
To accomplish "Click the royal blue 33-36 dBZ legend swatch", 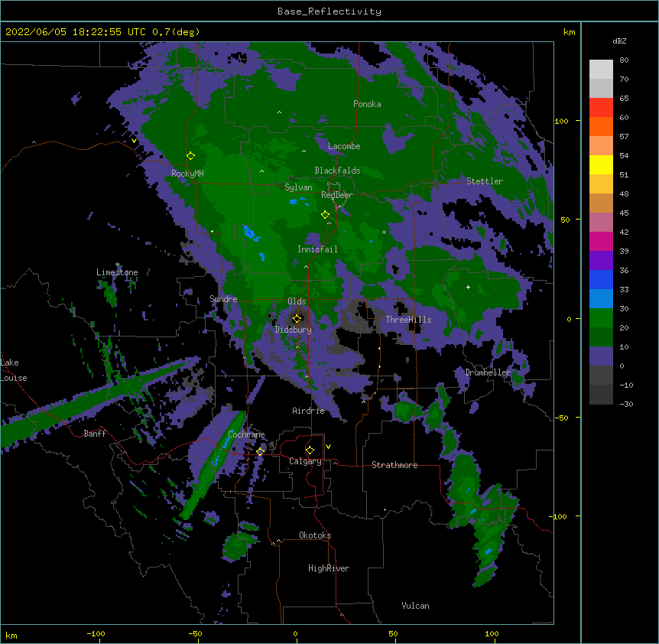I will [601, 279].
